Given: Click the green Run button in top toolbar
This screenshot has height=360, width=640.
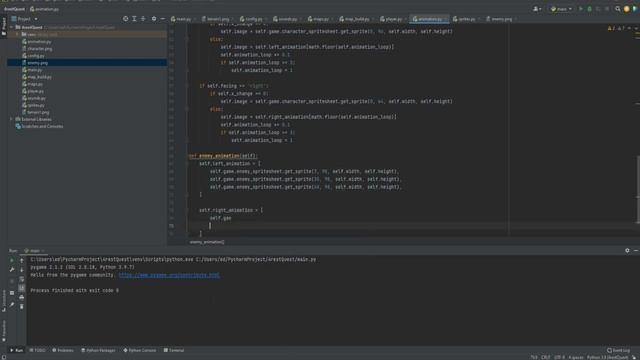Looking at the screenshot, I should (580, 9).
